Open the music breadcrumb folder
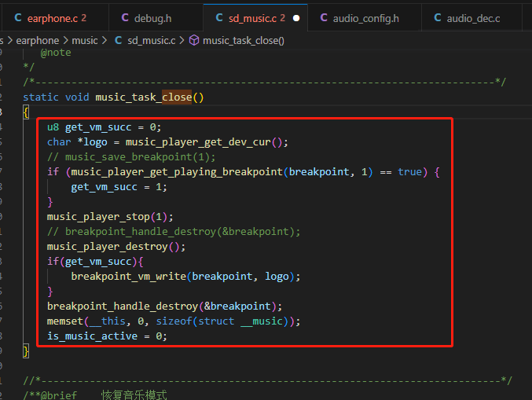The width and height of the screenshot is (532, 400). pos(85,41)
